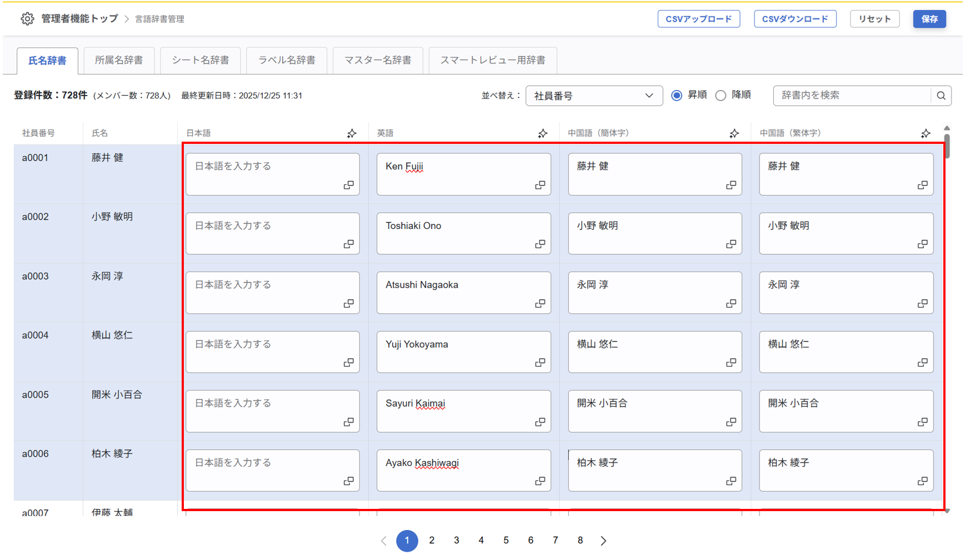966x560 pixels.
Task: Open the 並べ替え sort dropdown showing 社員番号
Action: pyautogui.click(x=594, y=96)
